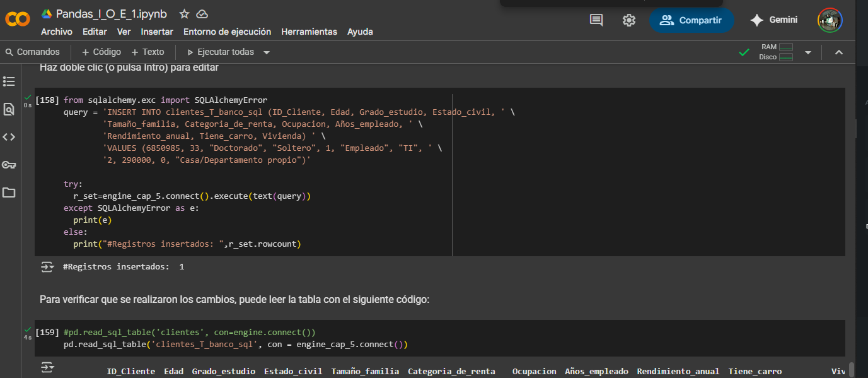868x378 pixels.
Task: Click the Estado_civil column header
Action: (293, 371)
